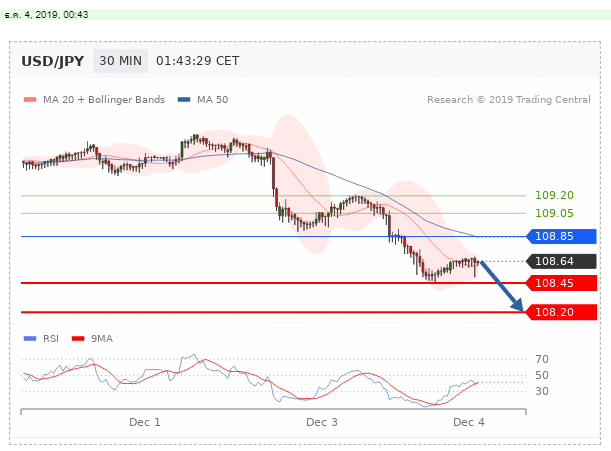611x451 pixels.
Task: Click the pink MA 20 legend swatch
Action: tap(30, 99)
